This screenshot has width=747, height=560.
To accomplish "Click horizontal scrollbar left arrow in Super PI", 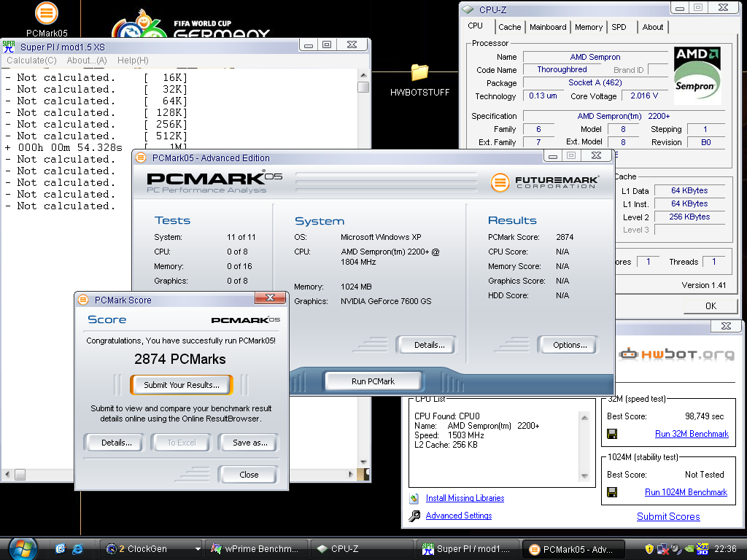I will pos(7,474).
